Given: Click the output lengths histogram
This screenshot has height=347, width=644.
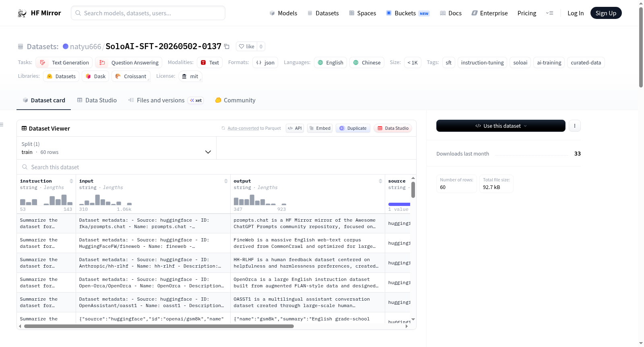Looking at the screenshot, I should coord(260,199).
